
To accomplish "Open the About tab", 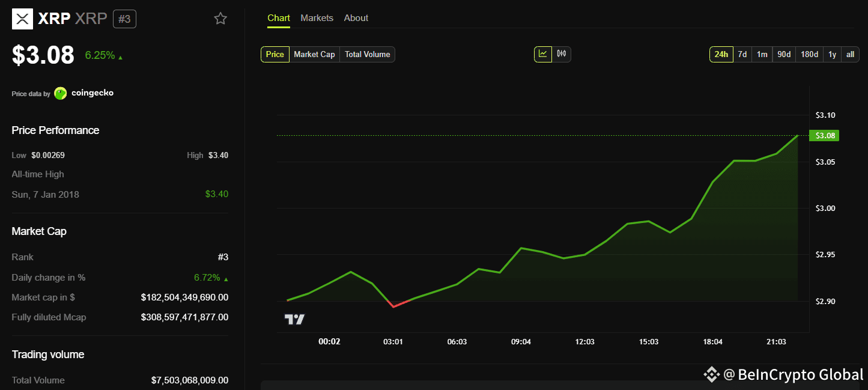I will (356, 18).
